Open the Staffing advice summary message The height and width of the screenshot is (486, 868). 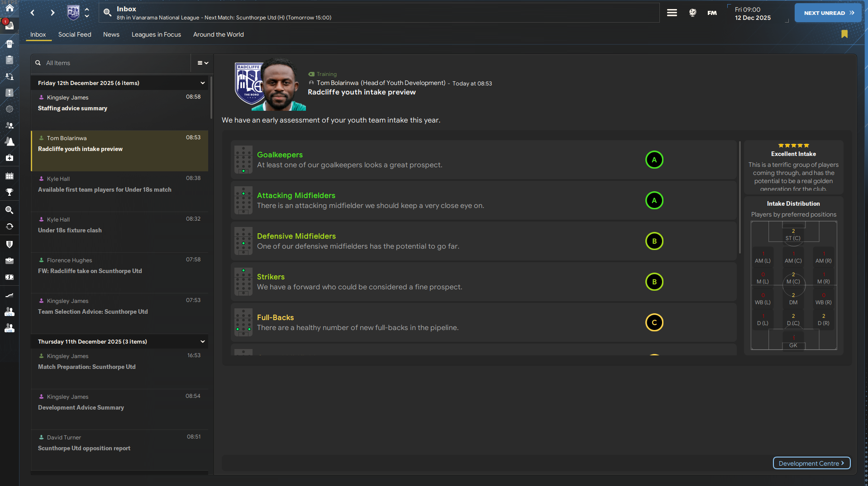119,110
